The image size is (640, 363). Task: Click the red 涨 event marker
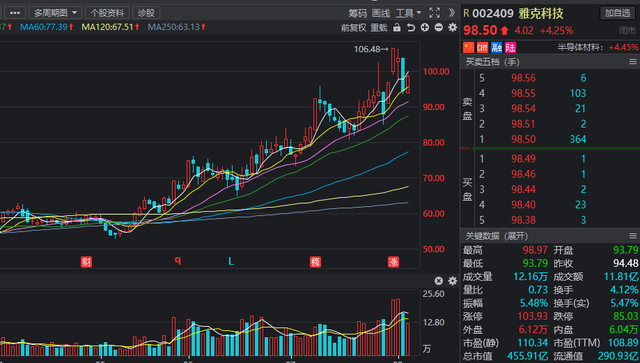pos(393,262)
